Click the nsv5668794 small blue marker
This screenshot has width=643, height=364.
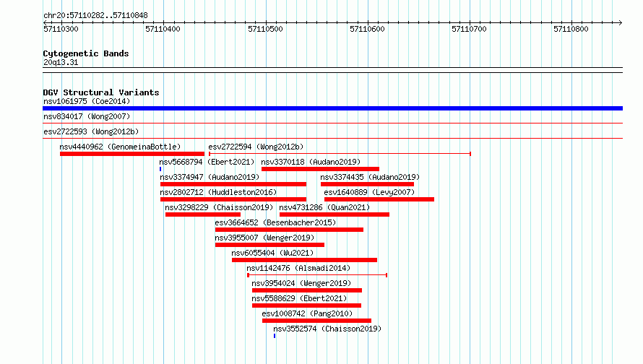tap(160, 169)
